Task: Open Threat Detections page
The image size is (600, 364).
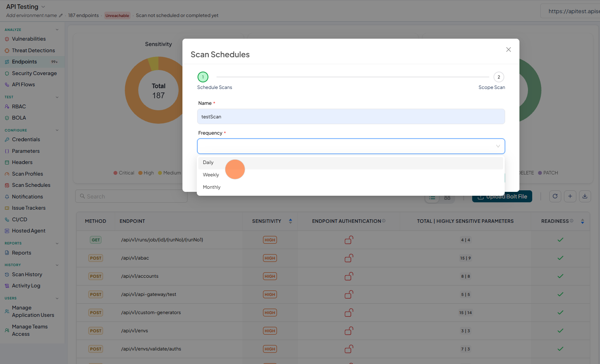Action: click(33, 51)
